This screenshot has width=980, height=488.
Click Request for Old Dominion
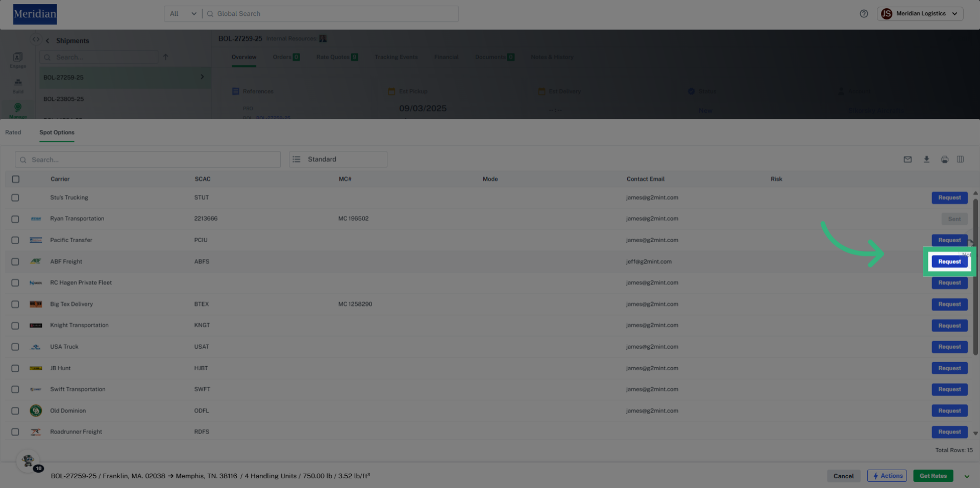[949, 411]
